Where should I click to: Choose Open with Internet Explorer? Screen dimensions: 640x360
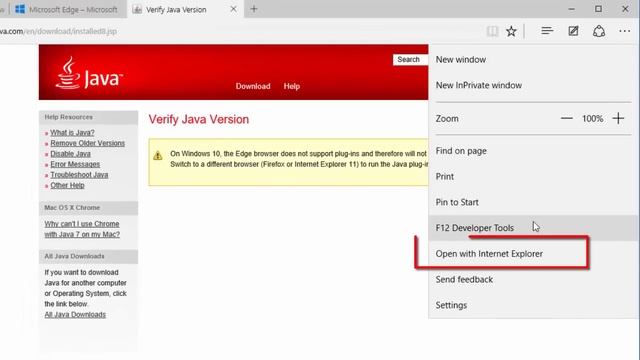pos(534,254)
